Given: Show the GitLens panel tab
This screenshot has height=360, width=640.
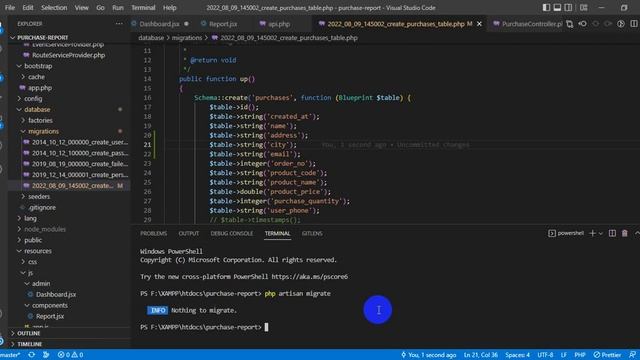Looking at the screenshot, I should [312, 233].
